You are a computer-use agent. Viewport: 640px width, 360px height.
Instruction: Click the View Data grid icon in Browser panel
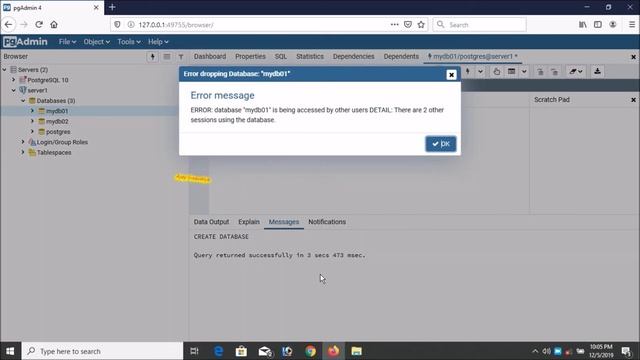point(167,57)
